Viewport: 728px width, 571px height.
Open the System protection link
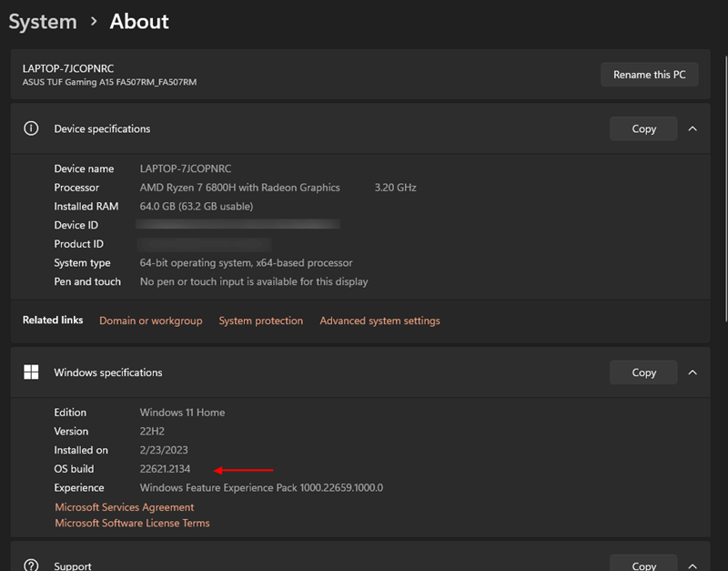click(x=260, y=321)
